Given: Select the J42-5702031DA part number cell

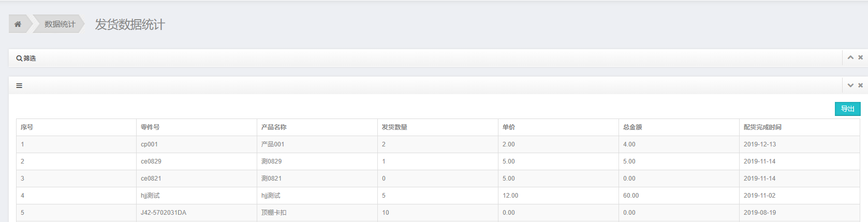Looking at the screenshot, I should pos(164,213).
